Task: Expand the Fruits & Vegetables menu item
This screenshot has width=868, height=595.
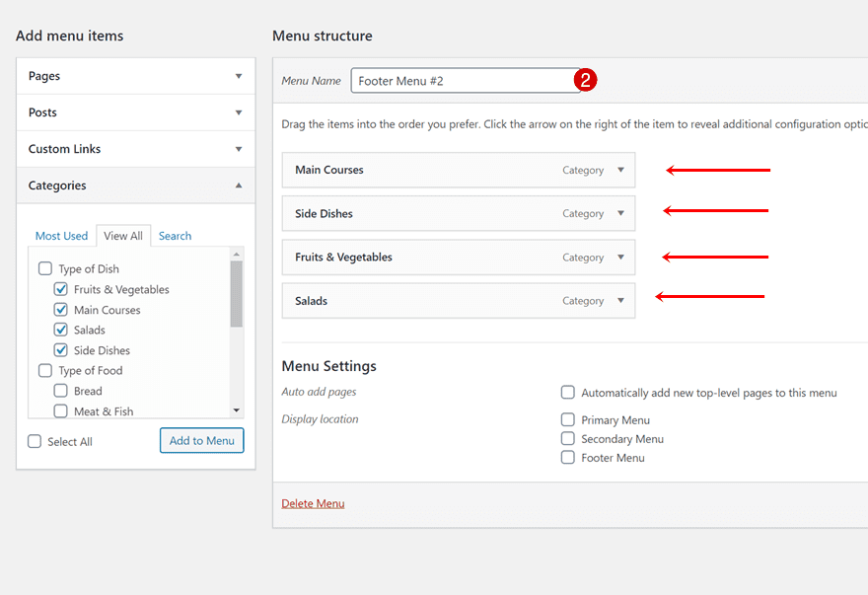Action: 621,257
